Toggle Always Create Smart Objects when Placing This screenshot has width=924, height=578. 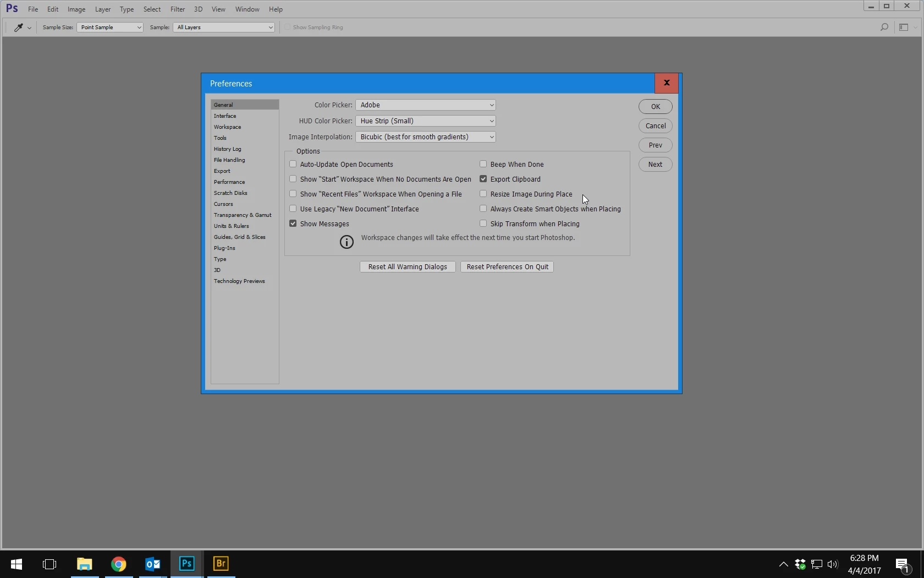point(483,209)
